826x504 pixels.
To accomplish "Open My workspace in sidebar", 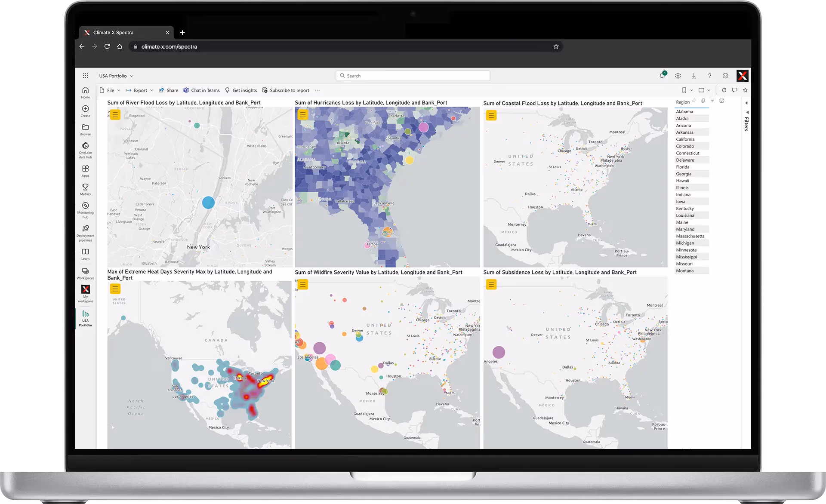I will tap(85, 294).
